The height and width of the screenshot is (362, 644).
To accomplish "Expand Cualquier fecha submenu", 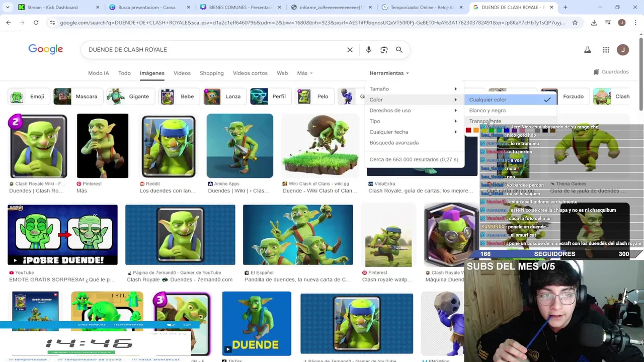I will coord(414,132).
